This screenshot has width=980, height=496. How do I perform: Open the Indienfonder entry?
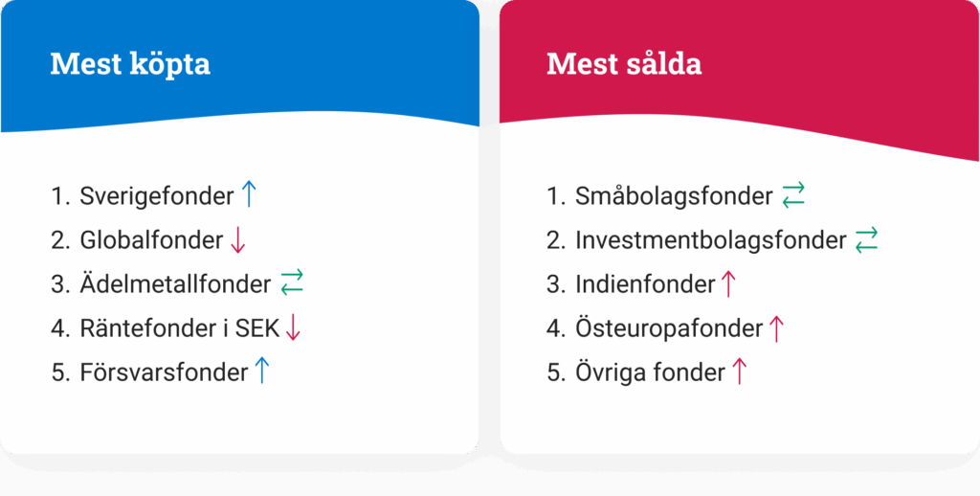tap(645, 284)
